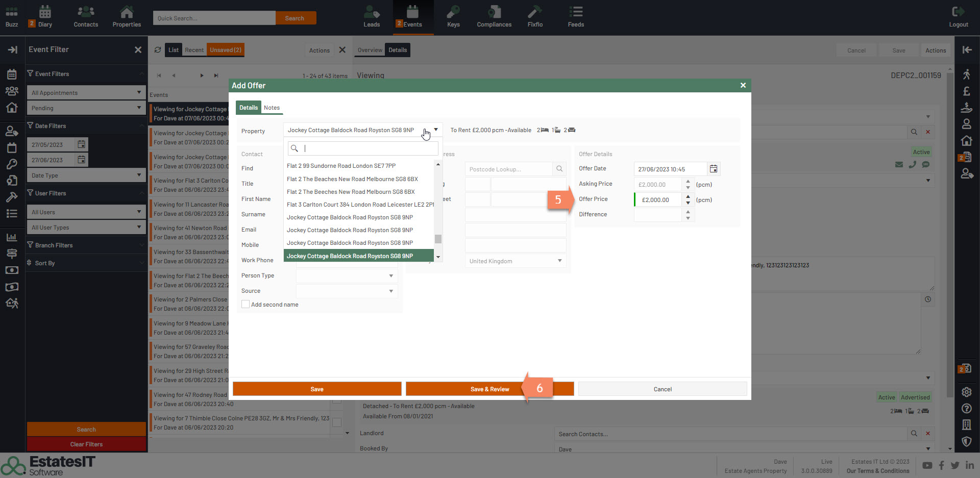Screen dimensions: 980x478
Task: Open the Compliances icon in top bar
Action: [x=494, y=17]
